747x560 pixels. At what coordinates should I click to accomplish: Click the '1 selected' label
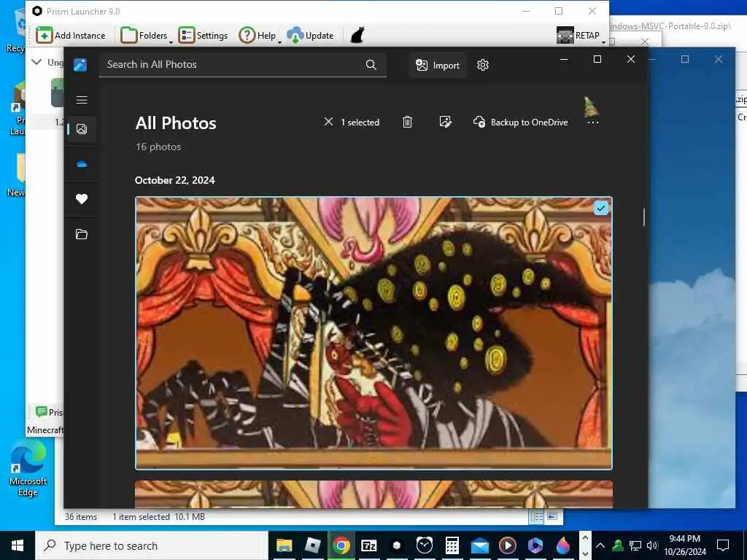click(x=360, y=122)
